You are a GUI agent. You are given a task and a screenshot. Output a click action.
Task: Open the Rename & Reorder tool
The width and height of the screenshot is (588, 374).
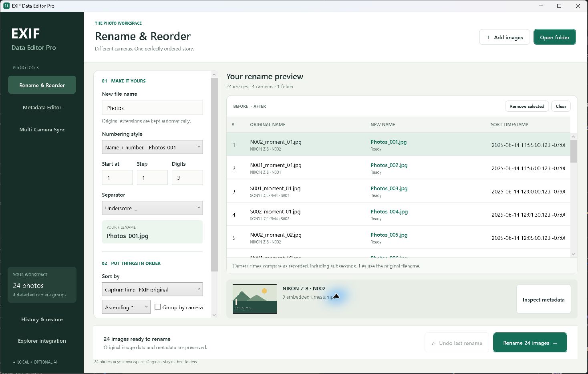(x=42, y=85)
